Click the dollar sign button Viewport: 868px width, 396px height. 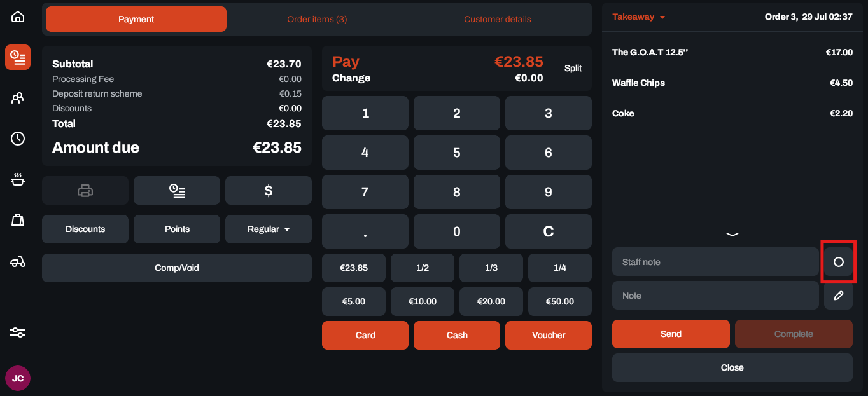(x=269, y=191)
